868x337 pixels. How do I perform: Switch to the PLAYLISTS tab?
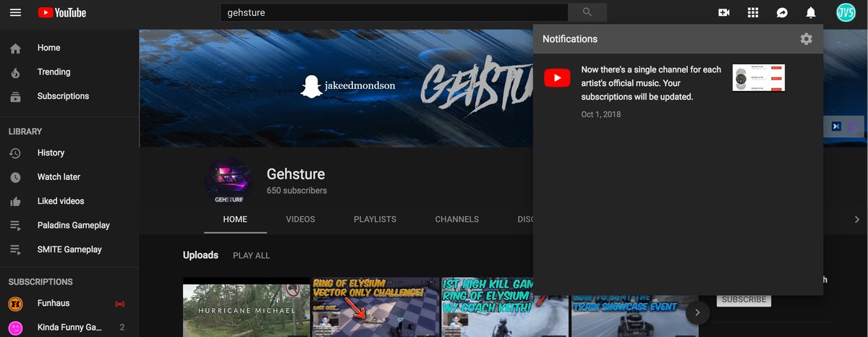coord(375,219)
